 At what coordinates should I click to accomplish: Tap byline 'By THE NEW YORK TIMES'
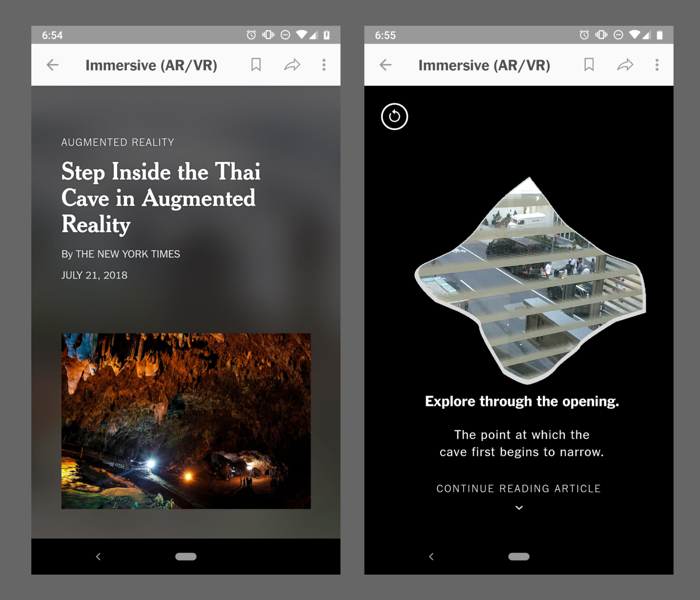point(121,254)
